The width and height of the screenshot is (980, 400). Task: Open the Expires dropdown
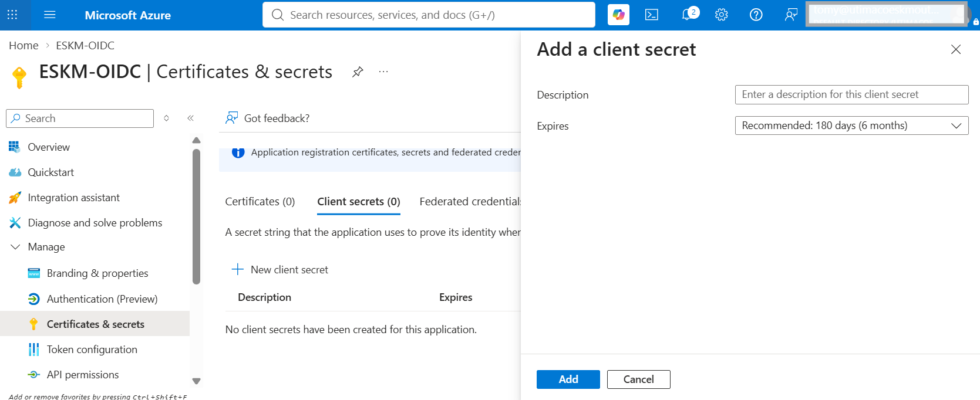(x=851, y=126)
